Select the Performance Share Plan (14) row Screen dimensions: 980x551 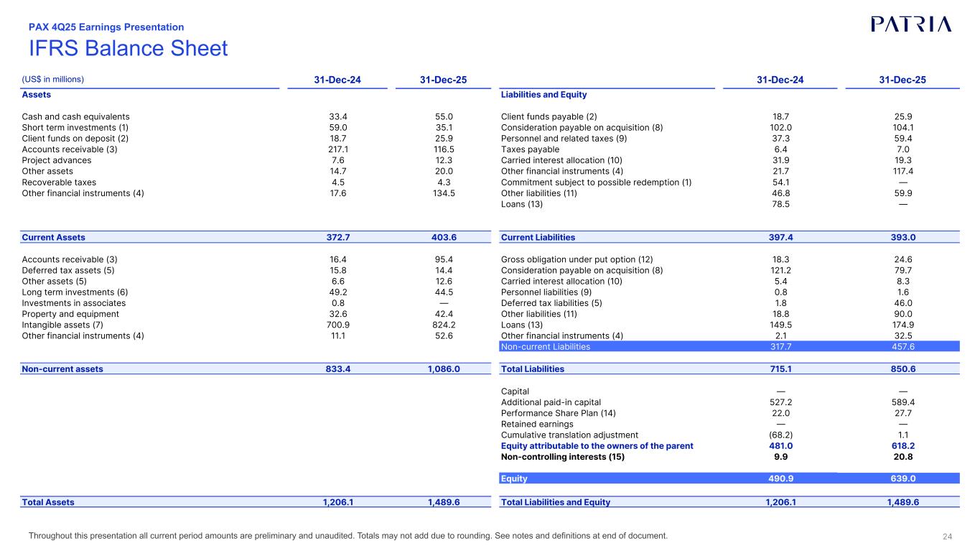[558, 413]
